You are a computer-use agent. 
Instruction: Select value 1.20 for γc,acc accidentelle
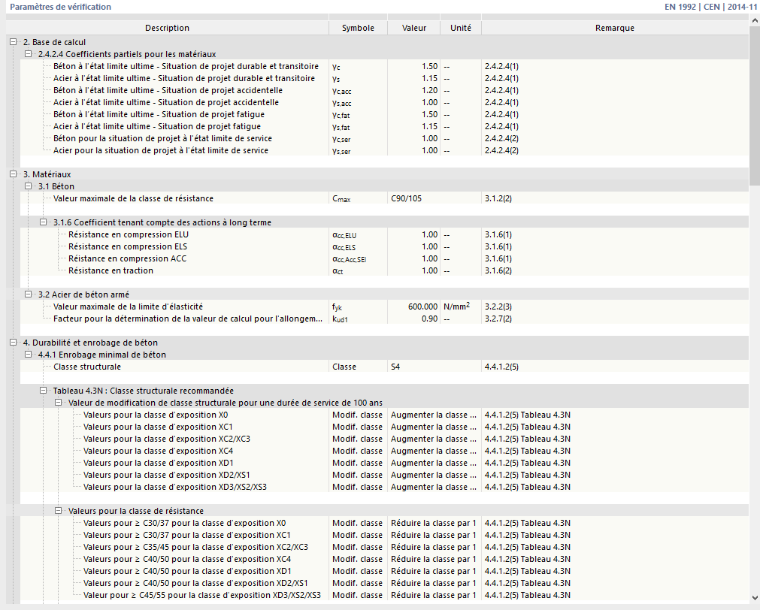[x=414, y=91]
